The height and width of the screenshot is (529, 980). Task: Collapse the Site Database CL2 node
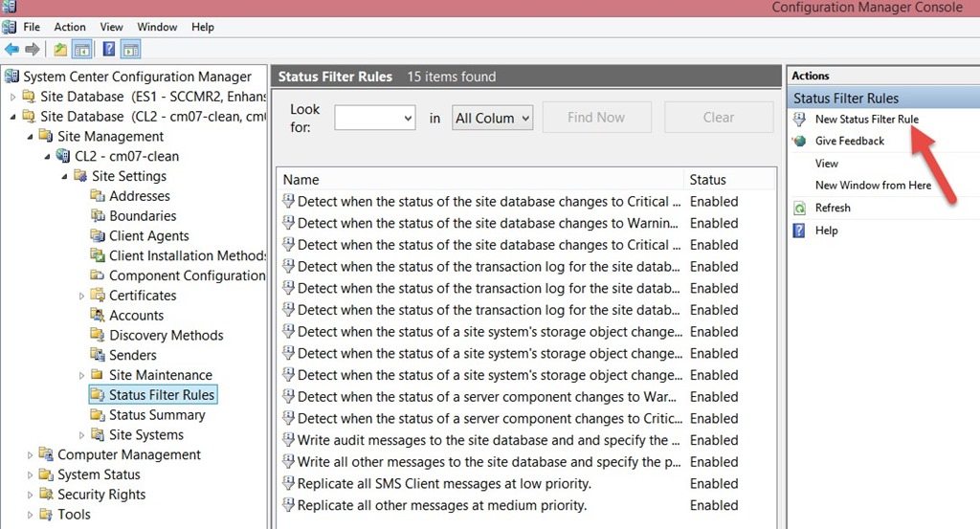click(12, 117)
